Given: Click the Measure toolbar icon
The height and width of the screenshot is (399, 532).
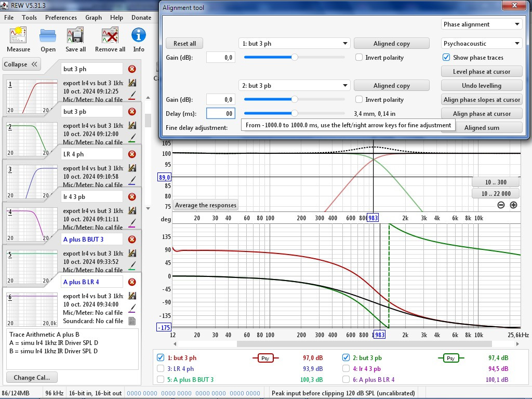Looking at the screenshot, I should point(18,36).
